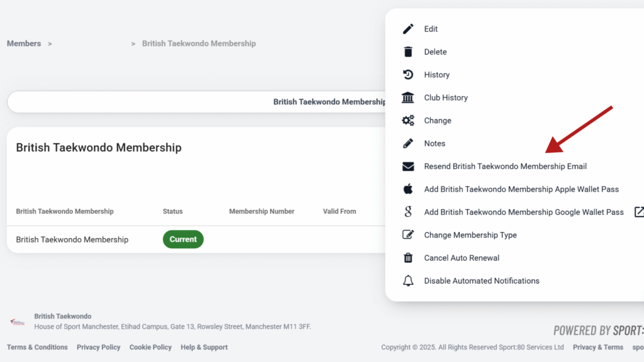Click the gears Change icon
This screenshot has height=362, width=644.
(x=408, y=121)
